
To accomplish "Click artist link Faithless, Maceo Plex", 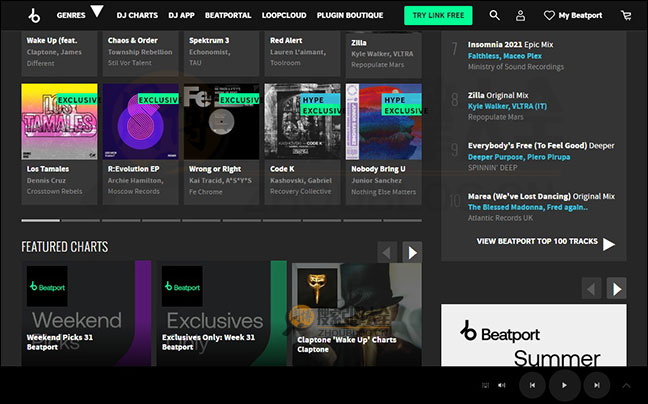I will tap(505, 56).
